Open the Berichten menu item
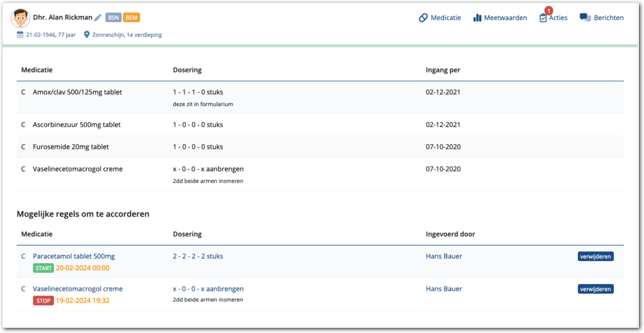The width and height of the screenshot is (644, 333). [x=608, y=18]
